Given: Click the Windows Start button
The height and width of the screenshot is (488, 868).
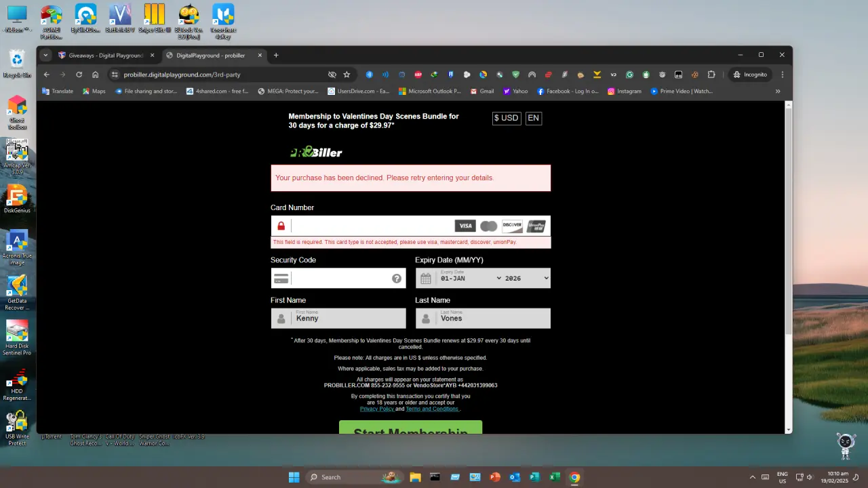Looking at the screenshot, I should click(294, 477).
